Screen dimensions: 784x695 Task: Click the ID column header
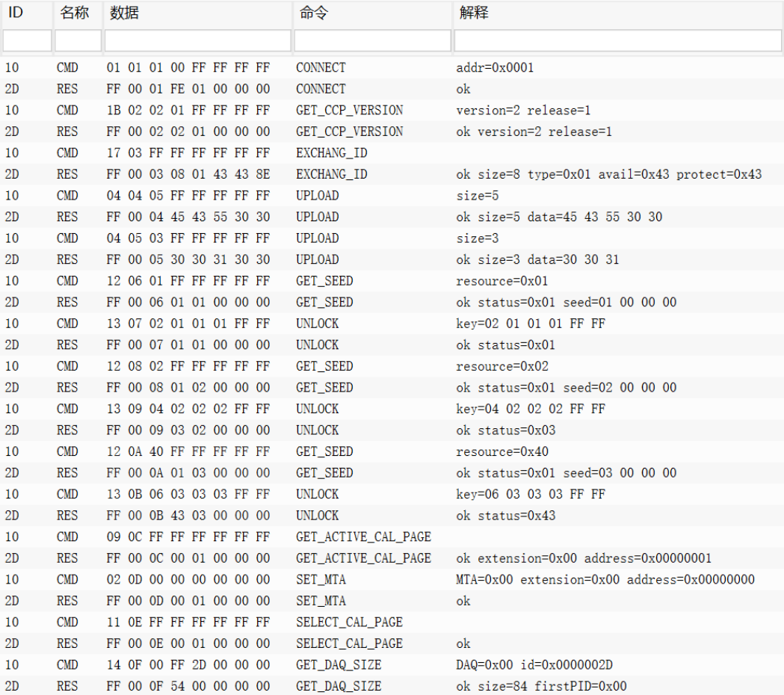(16, 13)
